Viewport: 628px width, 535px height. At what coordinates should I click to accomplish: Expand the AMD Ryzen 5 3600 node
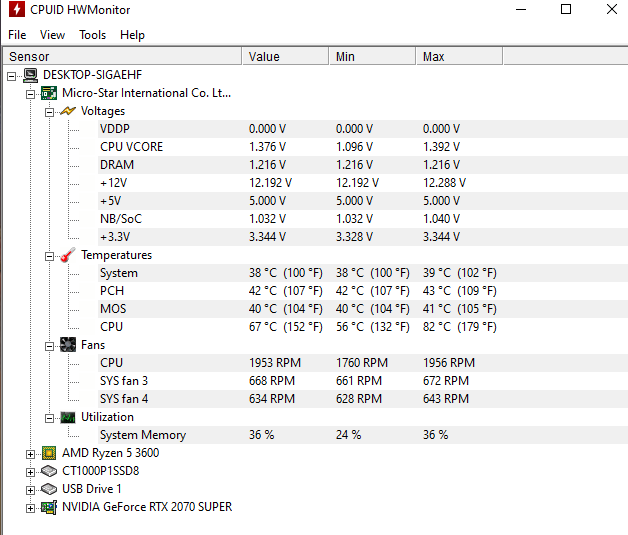(x=30, y=455)
